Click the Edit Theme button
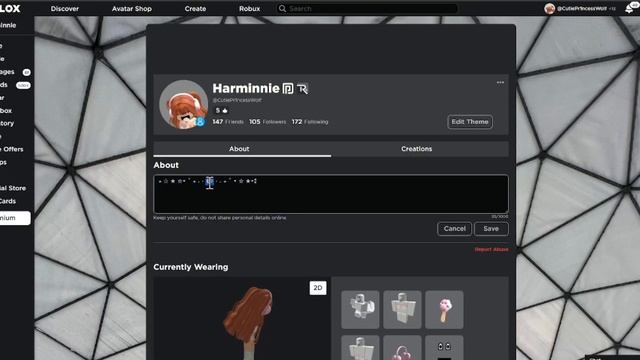Image resolution: width=640 pixels, height=360 pixels. pos(470,122)
